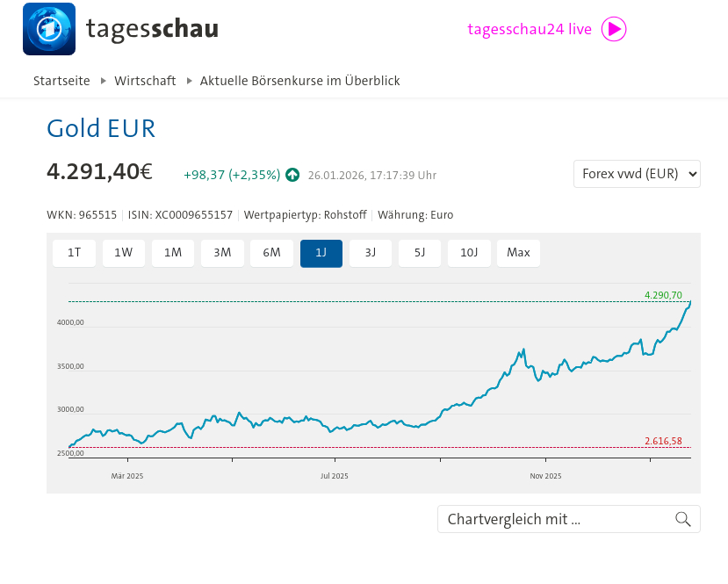Select the 3M chart range

pos(222,253)
